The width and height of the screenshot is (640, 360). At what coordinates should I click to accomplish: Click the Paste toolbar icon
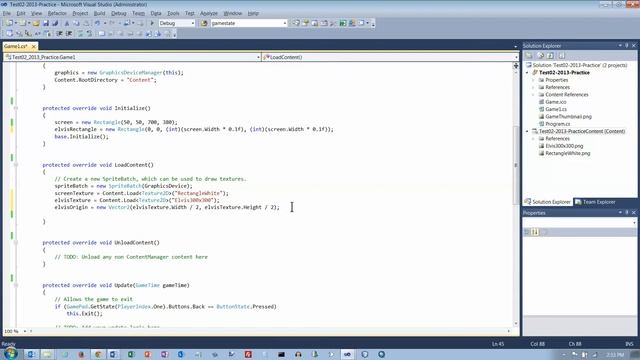click(x=86, y=23)
